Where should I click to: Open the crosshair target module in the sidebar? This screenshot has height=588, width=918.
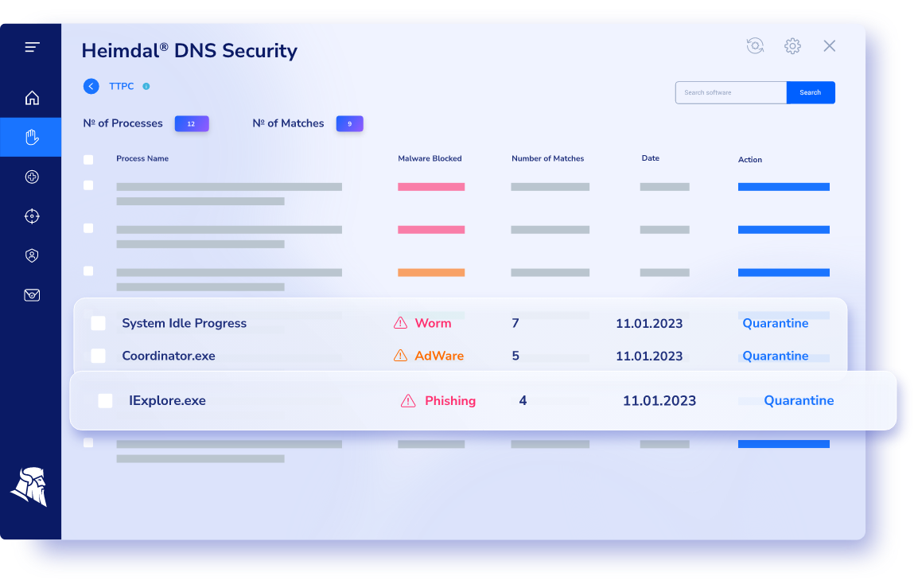tap(31, 216)
